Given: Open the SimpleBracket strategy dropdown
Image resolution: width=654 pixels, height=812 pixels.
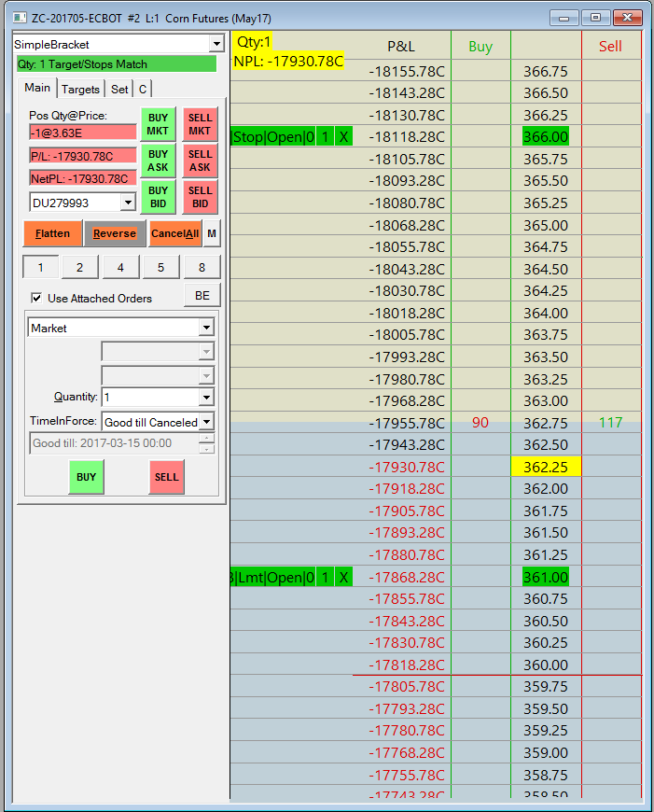Looking at the screenshot, I should pos(217,45).
